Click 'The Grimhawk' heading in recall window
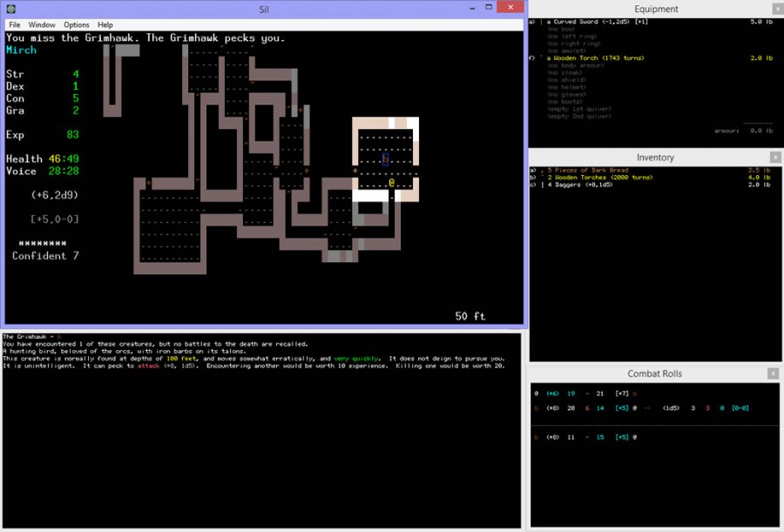 [x=24, y=336]
